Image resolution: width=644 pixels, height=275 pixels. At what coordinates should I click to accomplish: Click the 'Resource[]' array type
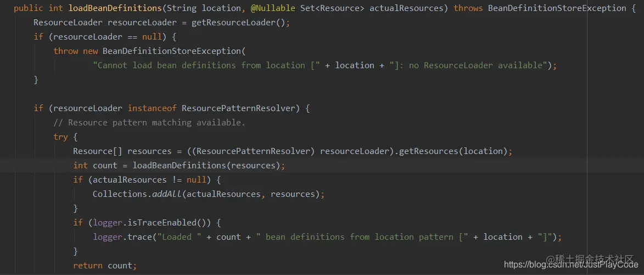[98, 151]
